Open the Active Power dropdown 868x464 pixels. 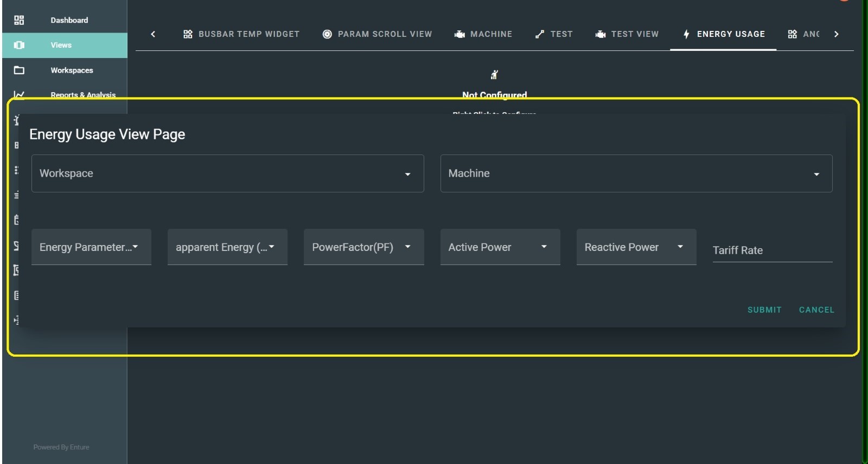pos(500,247)
